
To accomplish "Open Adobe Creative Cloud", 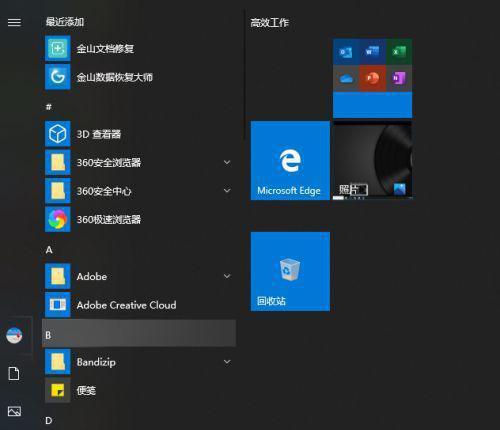I will pyautogui.click(x=140, y=305).
